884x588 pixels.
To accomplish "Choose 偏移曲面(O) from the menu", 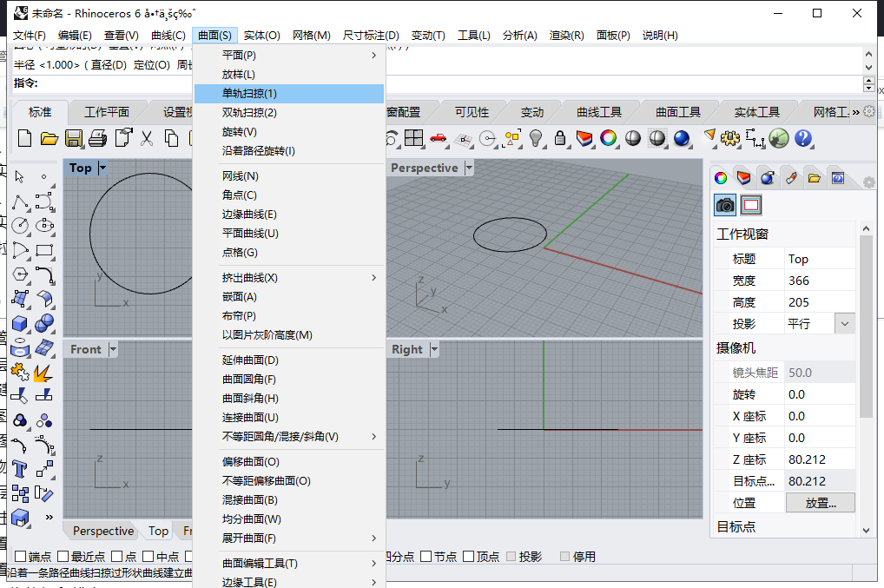I will tap(288, 462).
